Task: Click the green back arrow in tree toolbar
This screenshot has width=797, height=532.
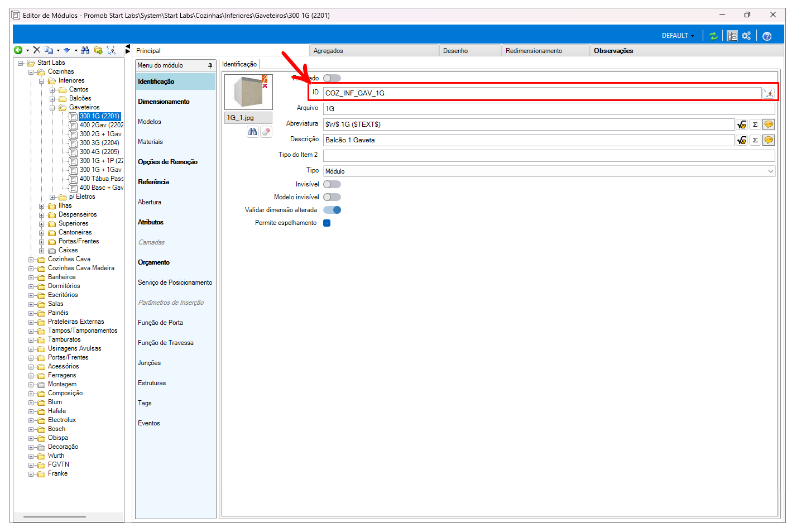Action: pos(18,50)
